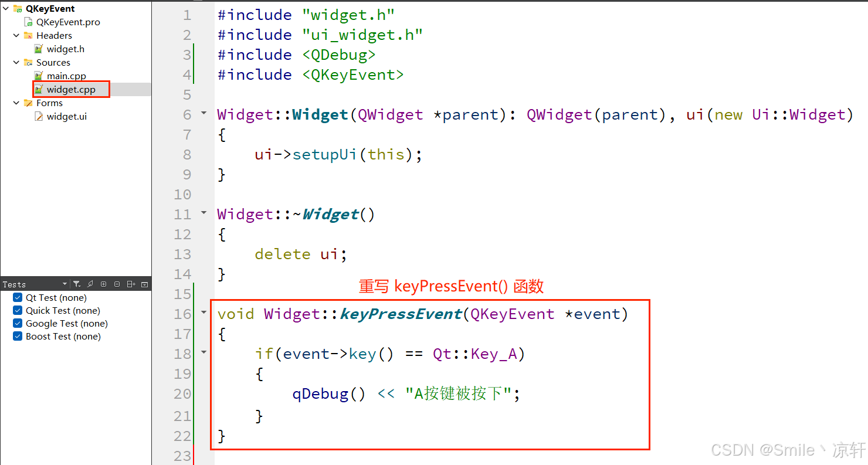Open widget.ui under Forms
This screenshot has width=868, height=465.
67,117
